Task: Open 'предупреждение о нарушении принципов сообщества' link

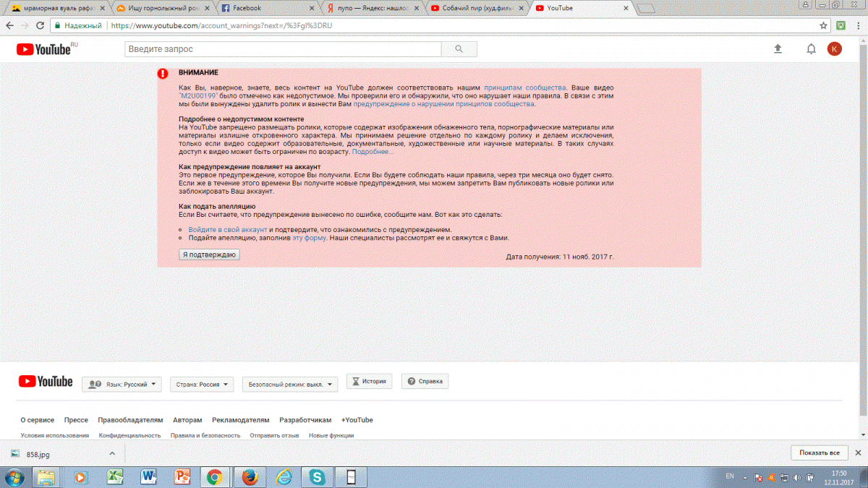Action: point(444,104)
